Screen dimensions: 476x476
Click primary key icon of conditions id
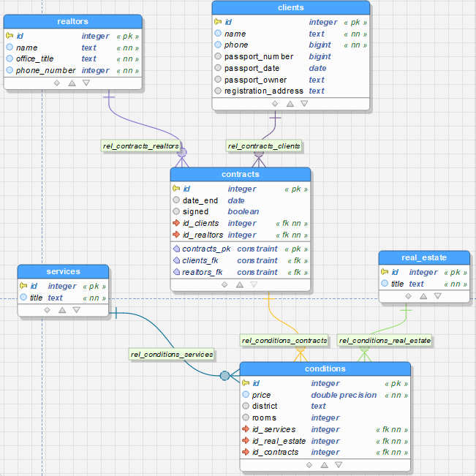pos(246,383)
